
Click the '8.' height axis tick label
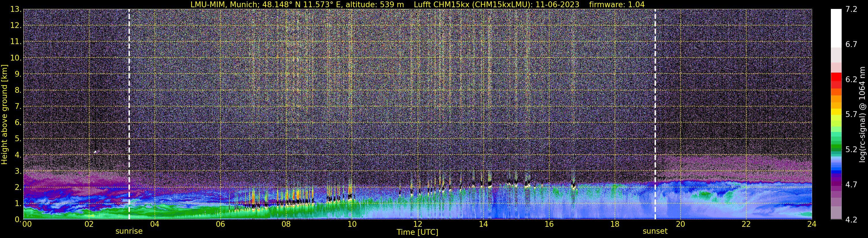click(18, 90)
